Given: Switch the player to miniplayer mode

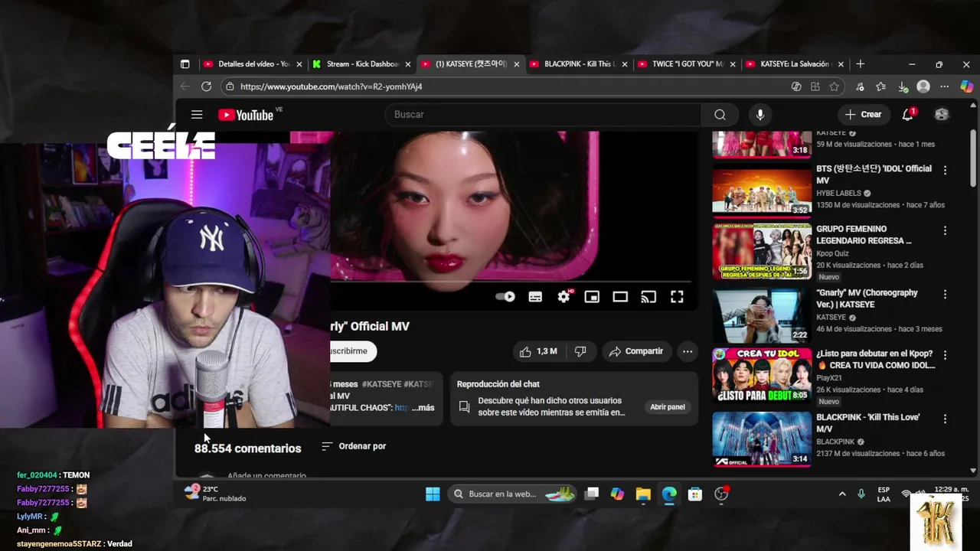Looking at the screenshot, I should click(592, 297).
